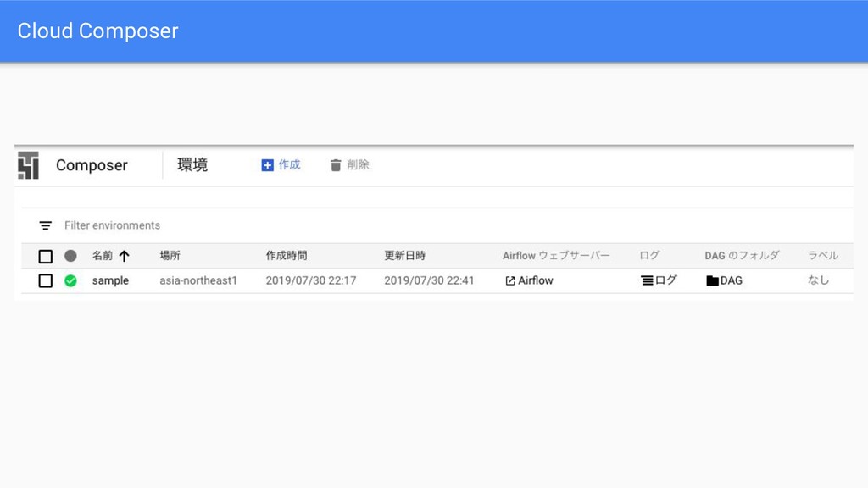Click the なし label cell
The image size is (868, 488).
point(818,280)
